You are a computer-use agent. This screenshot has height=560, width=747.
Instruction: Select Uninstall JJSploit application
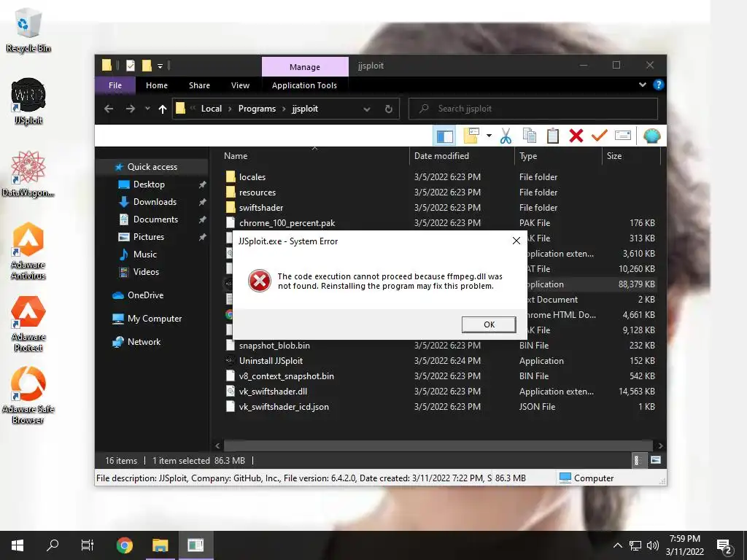pos(271,361)
